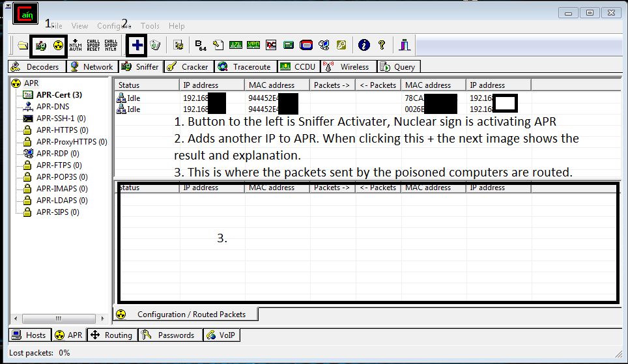Select the Sniffer tab
The height and width of the screenshot is (364, 628).
141,67
